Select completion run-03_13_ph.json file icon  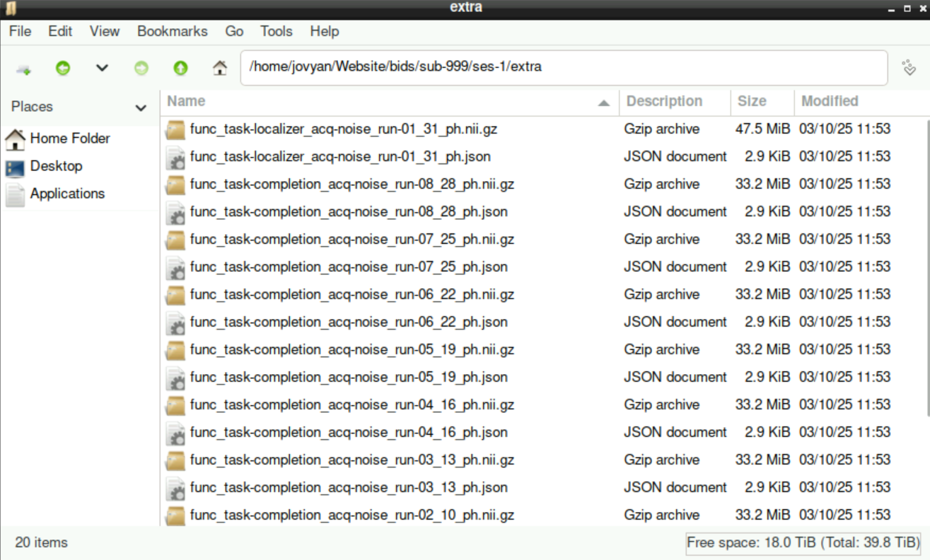click(x=175, y=488)
